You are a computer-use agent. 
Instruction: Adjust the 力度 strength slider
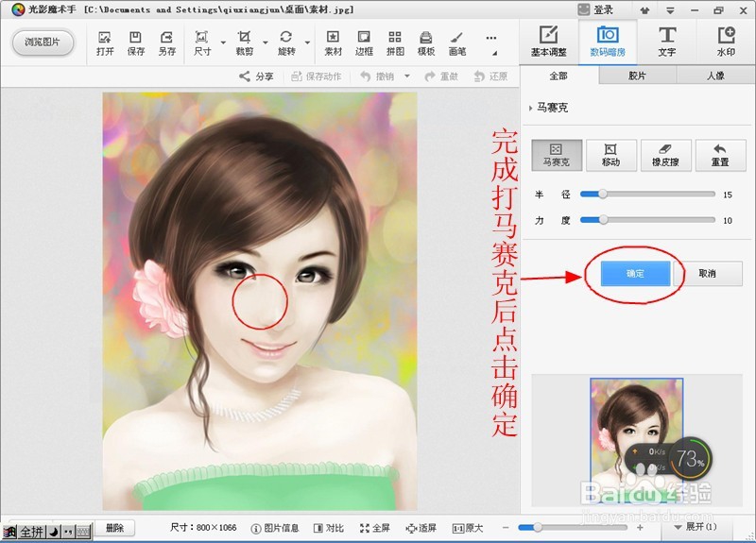[647, 220]
